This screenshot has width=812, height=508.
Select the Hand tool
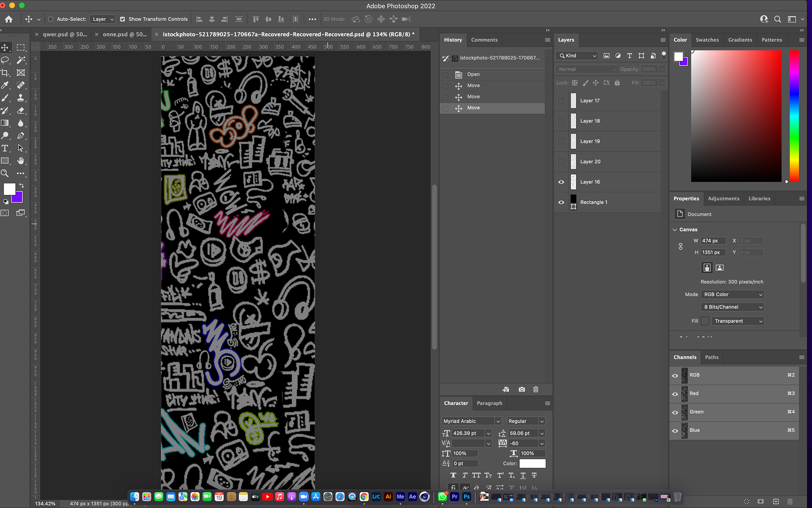[21, 161]
